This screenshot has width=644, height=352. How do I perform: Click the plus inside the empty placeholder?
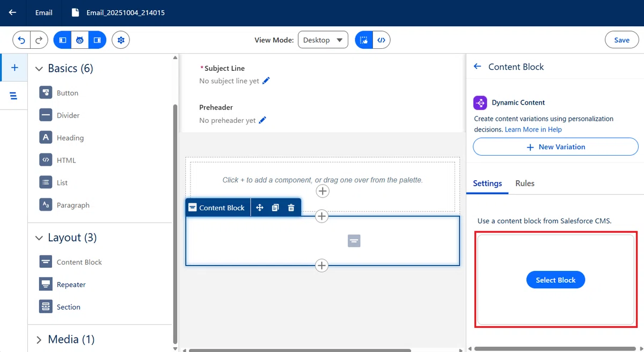coord(323,191)
